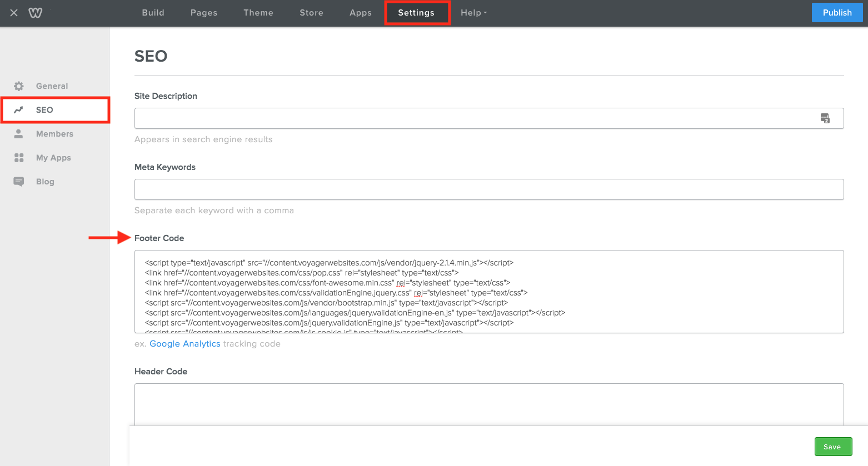This screenshot has height=466, width=868.
Task: Switch to the Theme tab
Action: pos(258,13)
